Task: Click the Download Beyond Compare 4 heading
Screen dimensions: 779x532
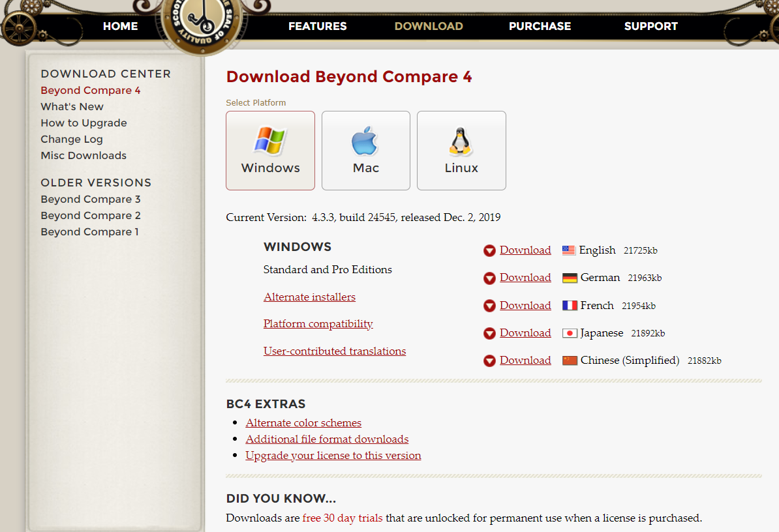Action: coord(349,76)
